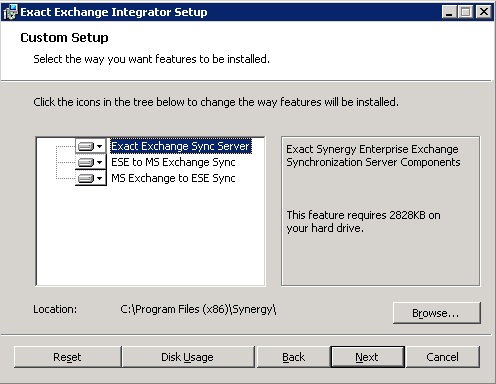This screenshot has width=496, height=384.
Task: Close the setup window with X
Action: [x=483, y=12]
